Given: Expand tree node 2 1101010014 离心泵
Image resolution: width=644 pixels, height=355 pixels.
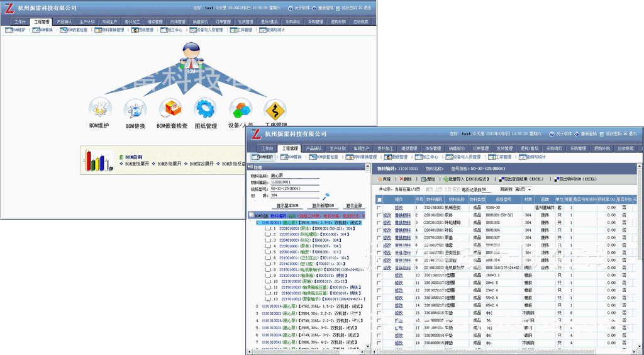Looking at the screenshot, I should (309, 307).
